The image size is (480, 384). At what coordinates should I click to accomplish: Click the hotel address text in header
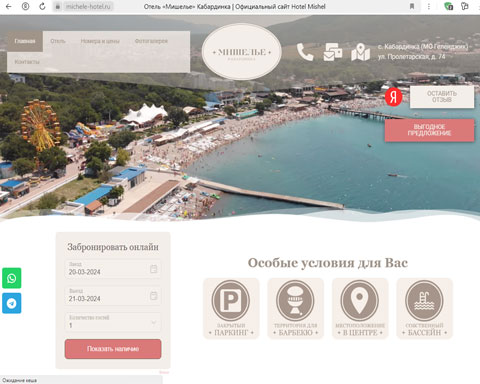pyautogui.click(x=424, y=52)
